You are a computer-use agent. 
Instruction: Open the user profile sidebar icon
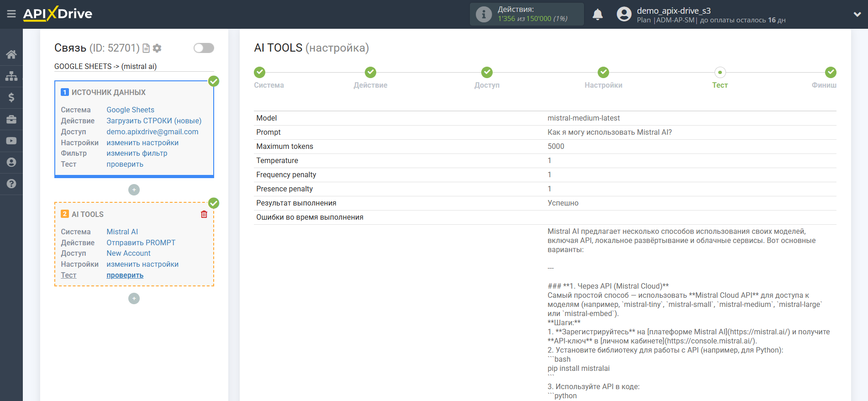click(11, 162)
